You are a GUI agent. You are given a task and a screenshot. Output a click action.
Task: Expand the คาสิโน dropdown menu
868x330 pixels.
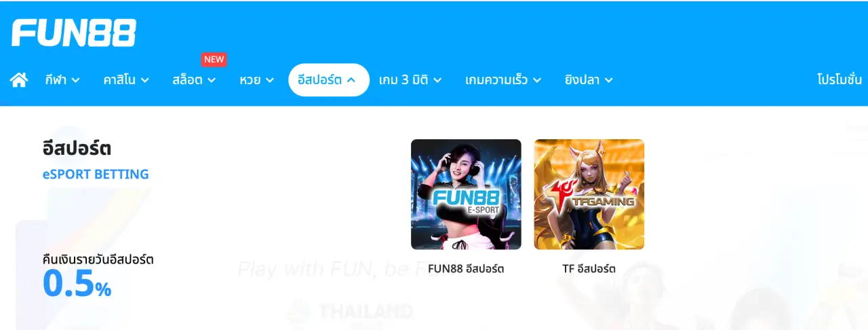point(126,80)
